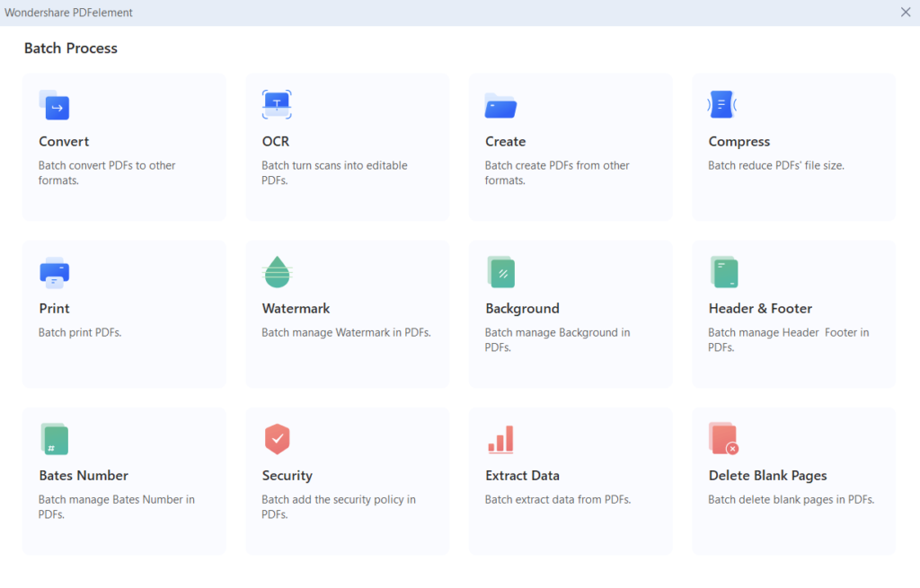Click the green Watermark droplet icon
The image size is (920, 588).
click(277, 272)
